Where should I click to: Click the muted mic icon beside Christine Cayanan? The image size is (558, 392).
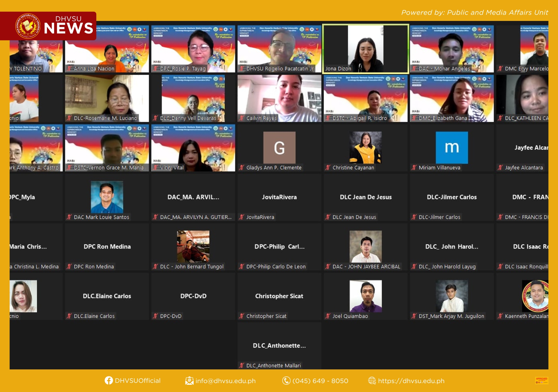(x=328, y=168)
